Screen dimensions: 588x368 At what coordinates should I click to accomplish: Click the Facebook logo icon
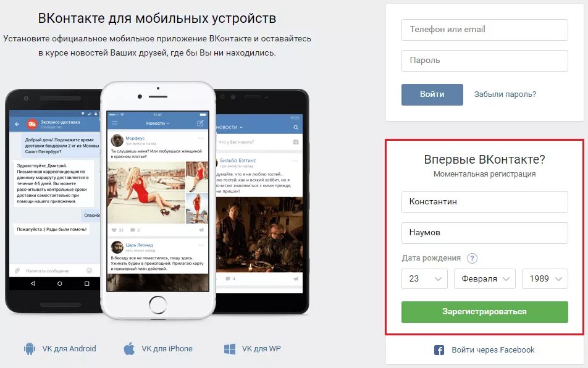click(x=439, y=350)
